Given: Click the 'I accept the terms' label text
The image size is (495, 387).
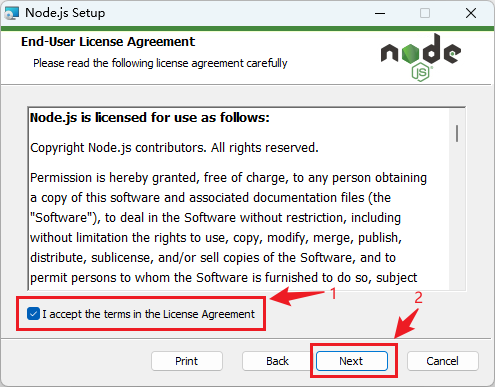Looking at the screenshot, I should (148, 314).
